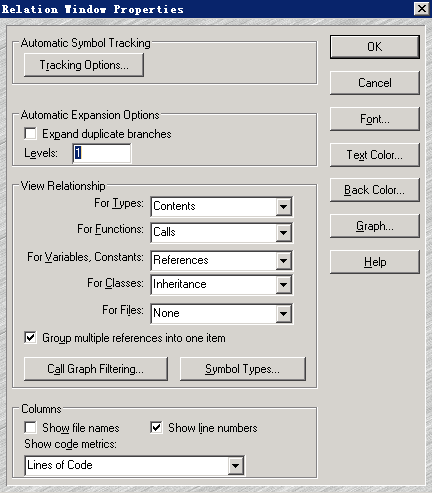The height and width of the screenshot is (493, 432).
Task: Disable Show line numbers
Action: [156, 427]
